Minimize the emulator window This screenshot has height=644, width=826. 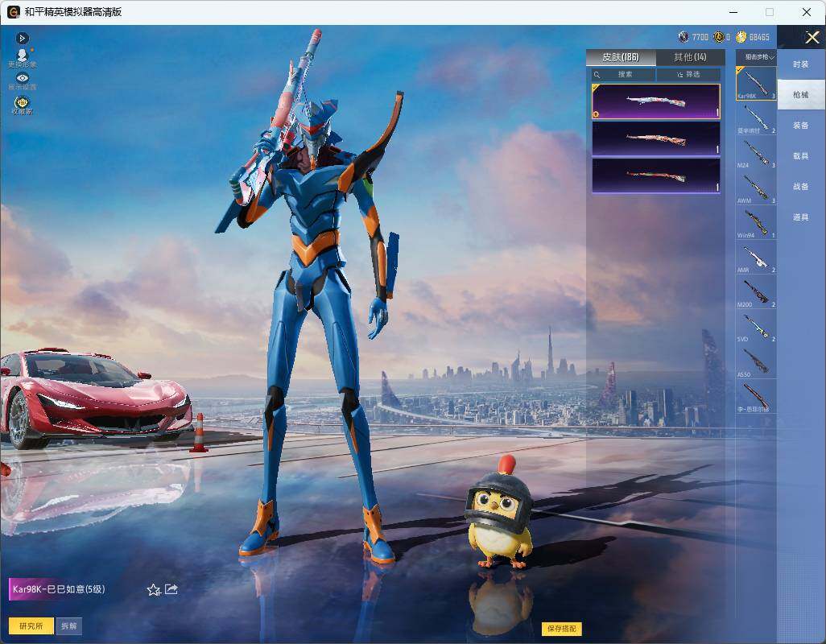coord(733,12)
